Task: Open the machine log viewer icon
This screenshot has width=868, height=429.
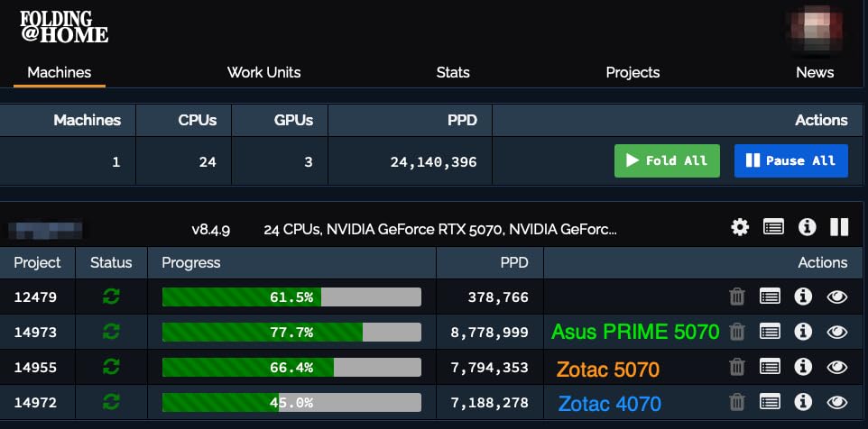Action: click(x=773, y=227)
